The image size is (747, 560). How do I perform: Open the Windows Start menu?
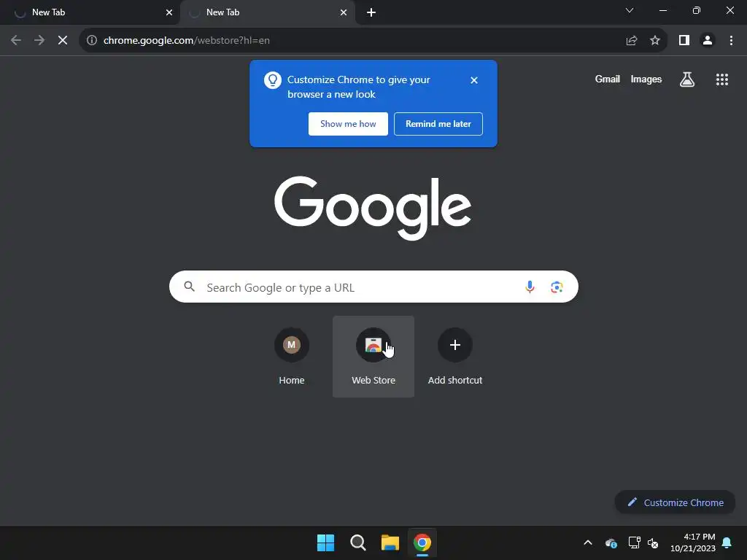[326, 542]
